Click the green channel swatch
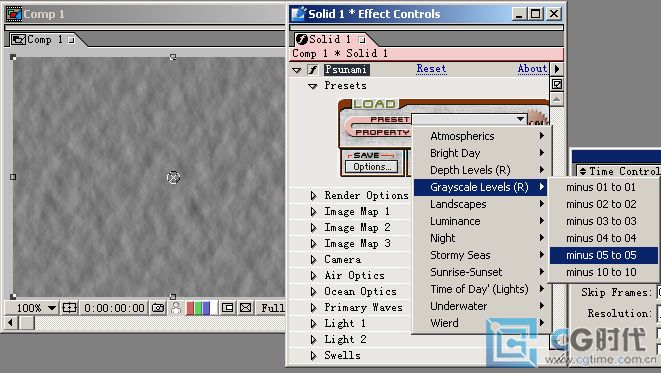This screenshot has height=373, width=661. coord(198,308)
